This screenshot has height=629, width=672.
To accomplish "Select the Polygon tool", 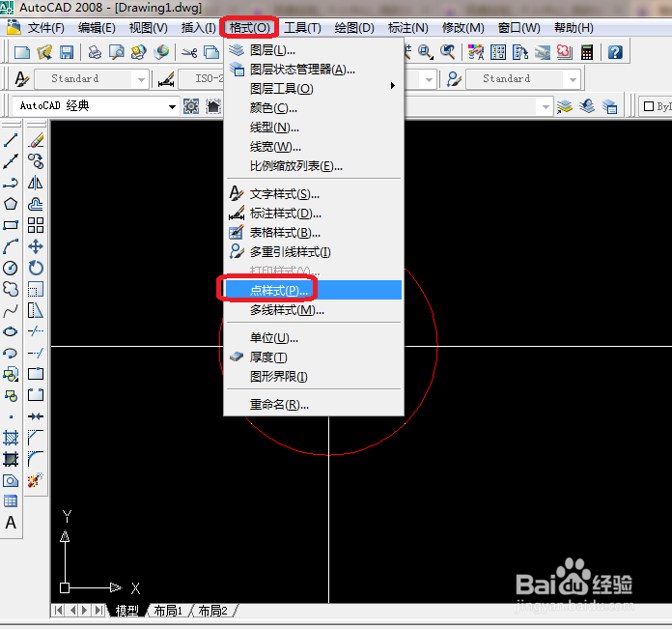I will (x=11, y=204).
